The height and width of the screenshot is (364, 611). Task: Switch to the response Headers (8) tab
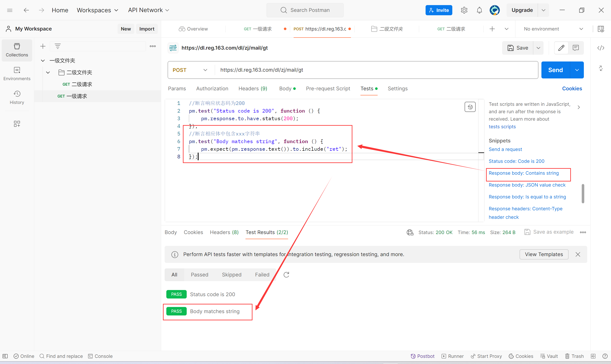[224, 232]
